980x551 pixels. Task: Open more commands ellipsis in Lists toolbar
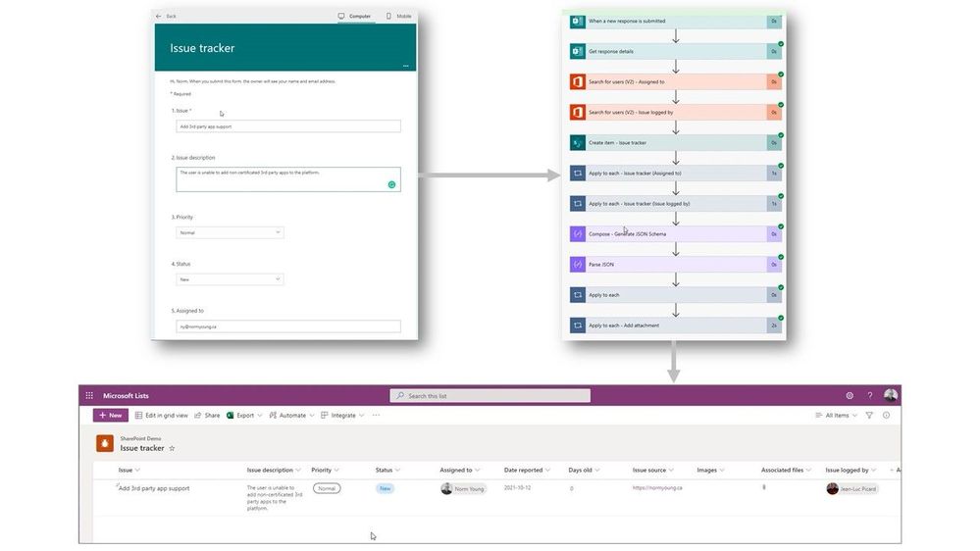coord(376,415)
